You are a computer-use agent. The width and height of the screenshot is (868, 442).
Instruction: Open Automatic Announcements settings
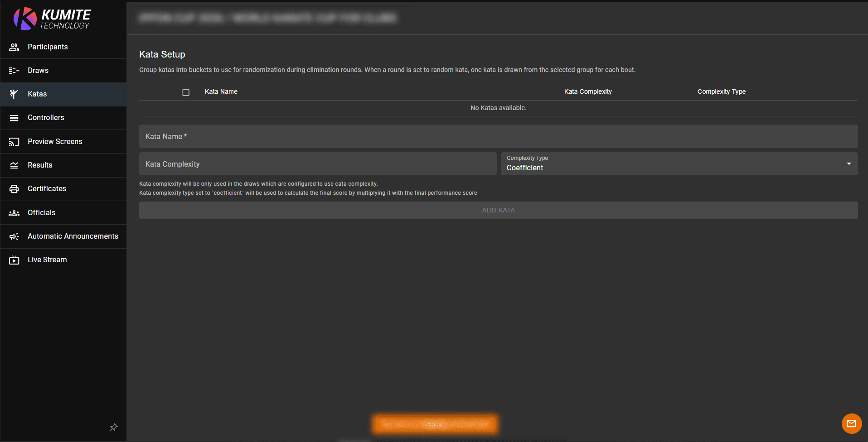[63, 236]
